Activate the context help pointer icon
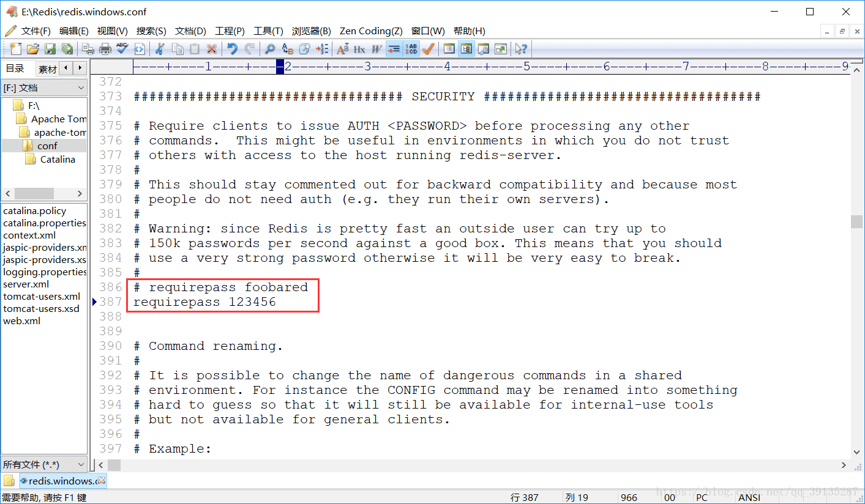Screen dimensions: 865x504 (x=521, y=49)
